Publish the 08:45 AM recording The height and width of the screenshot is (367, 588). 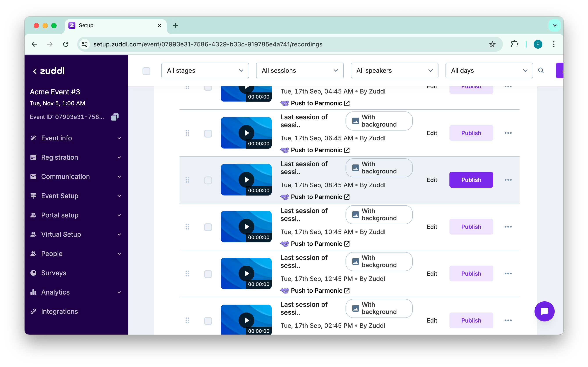471,180
